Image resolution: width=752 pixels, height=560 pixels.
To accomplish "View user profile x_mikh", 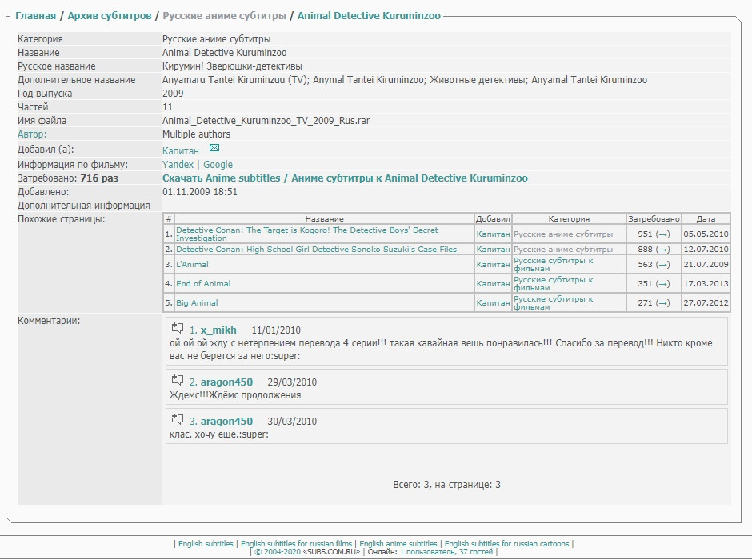I will [218, 330].
